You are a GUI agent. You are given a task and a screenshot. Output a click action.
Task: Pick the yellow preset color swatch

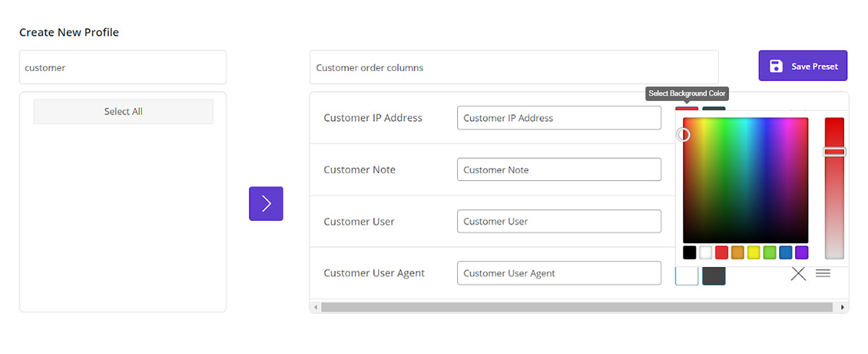753,253
